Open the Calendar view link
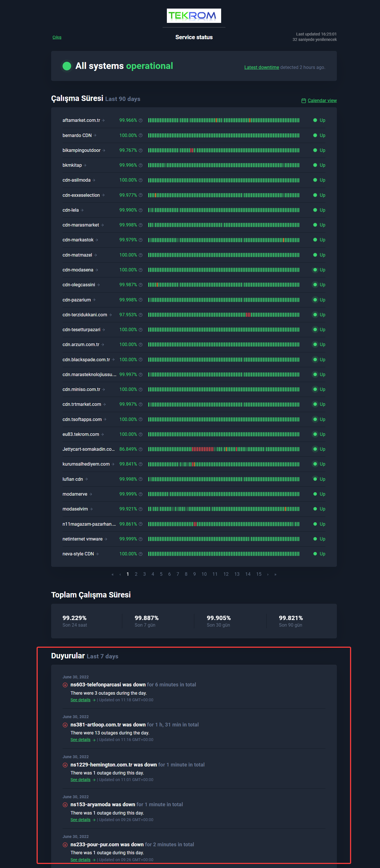The width and height of the screenshot is (380, 868). (x=322, y=100)
